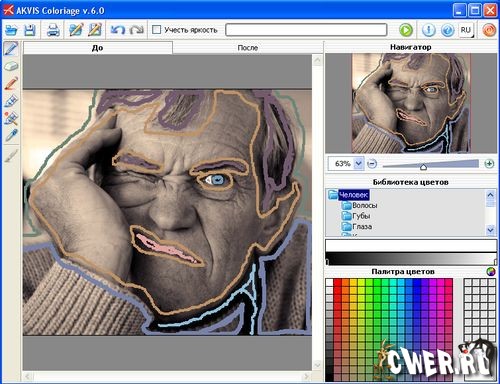The width and height of the screenshot is (500, 384).
Task: Open the 63% zoom dropdown
Action: coord(358,163)
